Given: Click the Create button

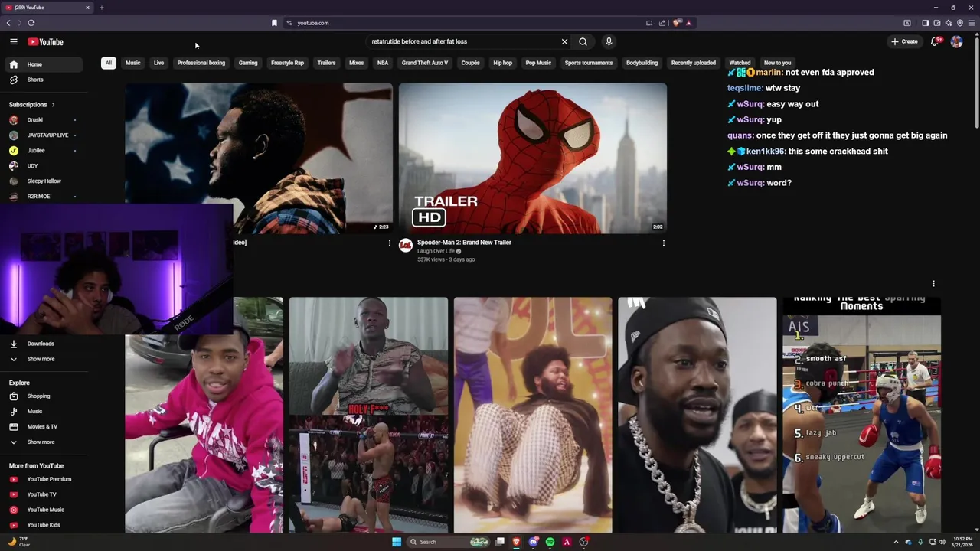Looking at the screenshot, I should coord(904,42).
